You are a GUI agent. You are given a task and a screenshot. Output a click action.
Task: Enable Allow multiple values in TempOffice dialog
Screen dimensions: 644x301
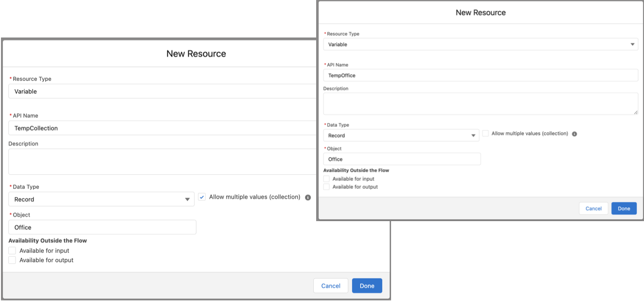pyautogui.click(x=484, y=133)
